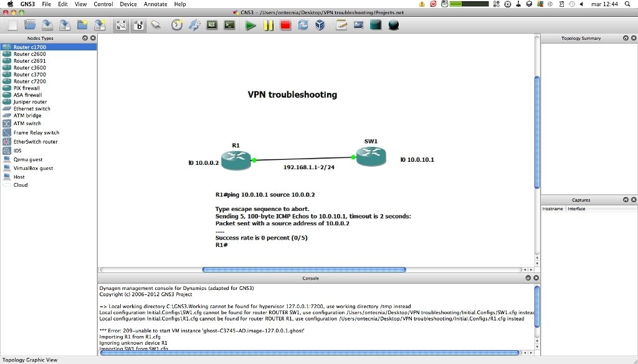
Task: Open Spotlight search in menu bar
Action: [x=627, y=4]
